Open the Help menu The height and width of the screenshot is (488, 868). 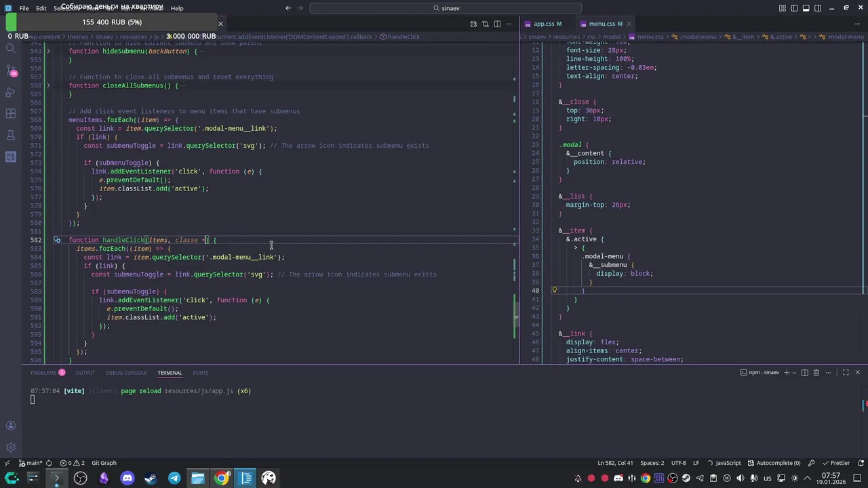[x=176, y=8]
